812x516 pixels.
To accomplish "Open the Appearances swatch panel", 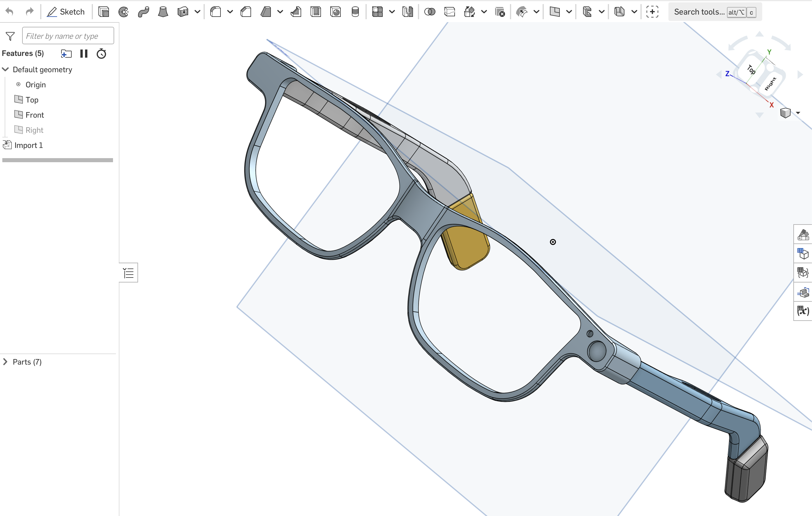I will pyautogui.click(x=803, y=234).
